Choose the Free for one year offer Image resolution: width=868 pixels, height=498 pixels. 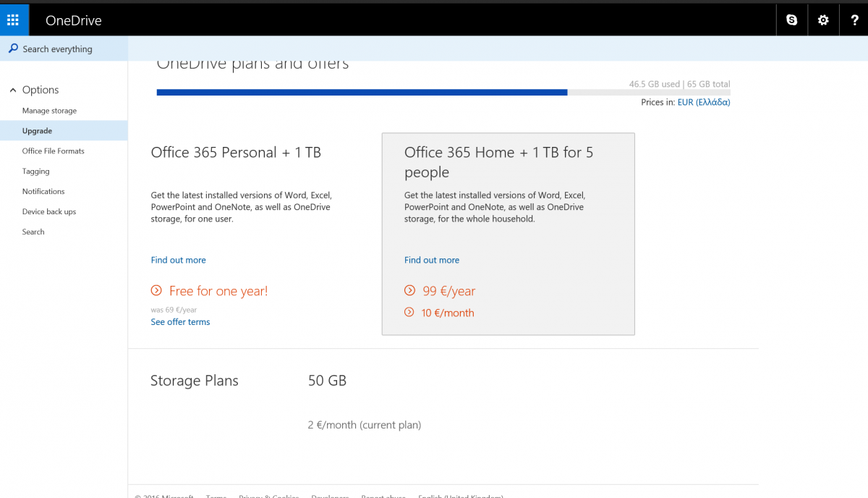coord(218,291)
